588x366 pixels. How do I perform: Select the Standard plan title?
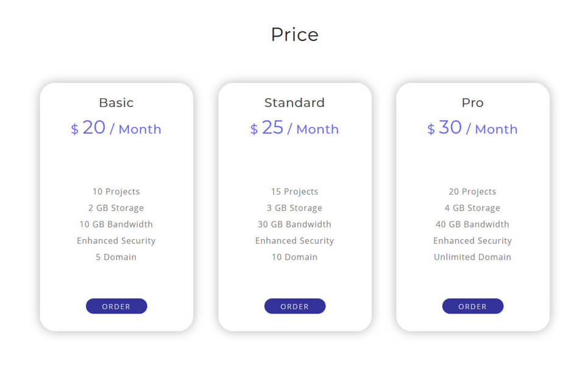coord(294,102)
